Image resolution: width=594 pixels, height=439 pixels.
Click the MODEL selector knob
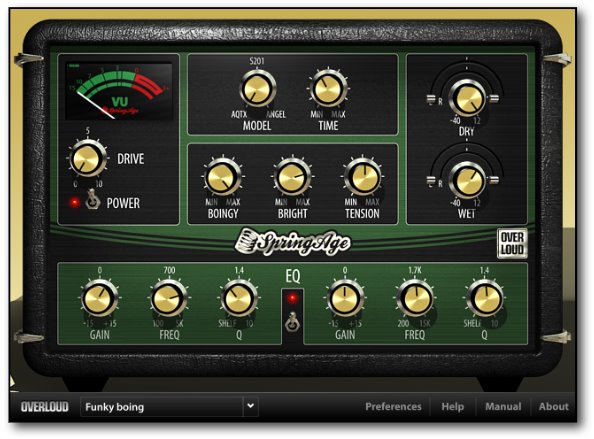257,89
